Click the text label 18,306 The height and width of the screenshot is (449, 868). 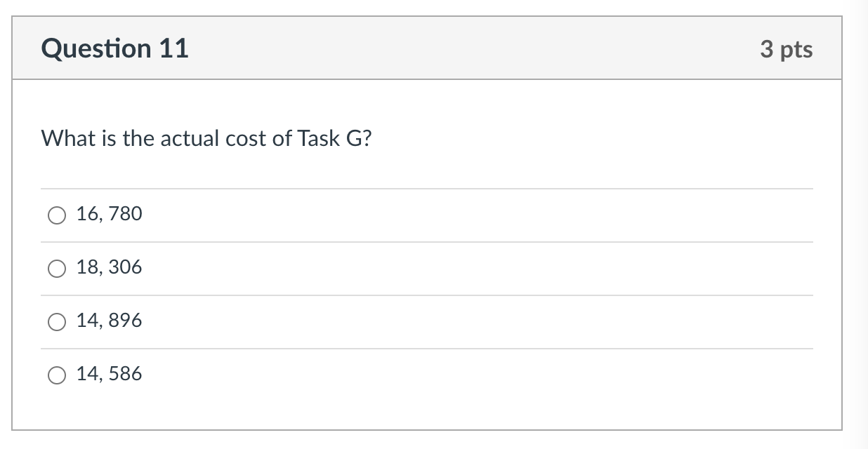point(109,267)
